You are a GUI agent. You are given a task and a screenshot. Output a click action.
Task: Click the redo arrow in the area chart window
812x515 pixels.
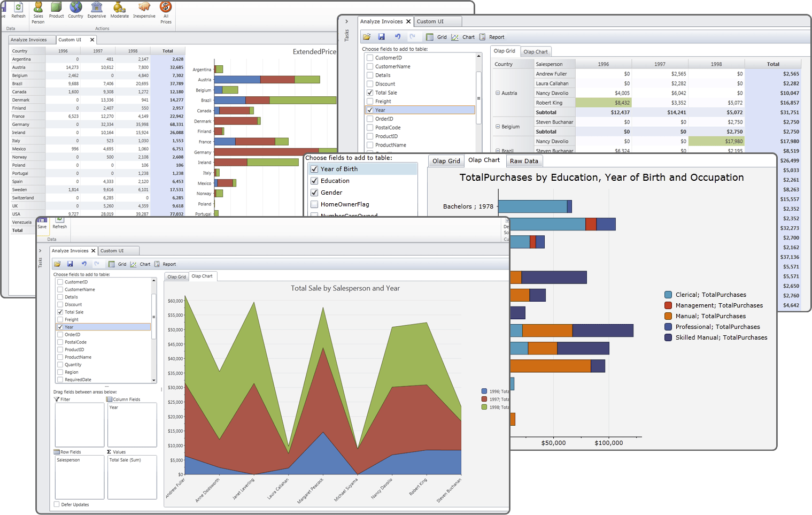click(x=97, y=264)
